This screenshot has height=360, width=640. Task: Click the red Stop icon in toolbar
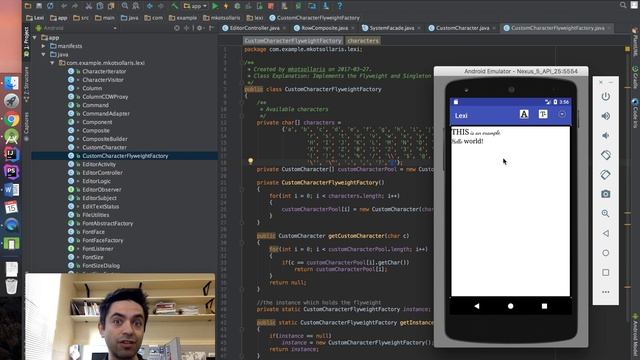tap(271, 6)
